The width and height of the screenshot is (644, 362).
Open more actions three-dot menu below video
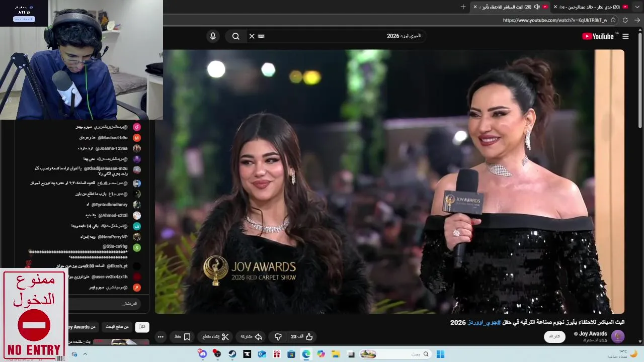coord(161,337)
